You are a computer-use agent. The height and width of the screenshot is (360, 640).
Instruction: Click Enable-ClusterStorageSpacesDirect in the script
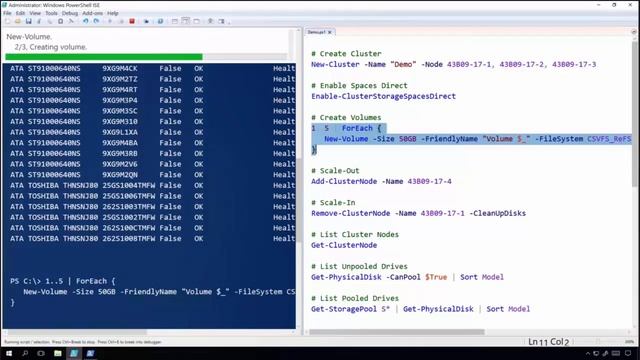pyautogui.click(x=383, y=96)
